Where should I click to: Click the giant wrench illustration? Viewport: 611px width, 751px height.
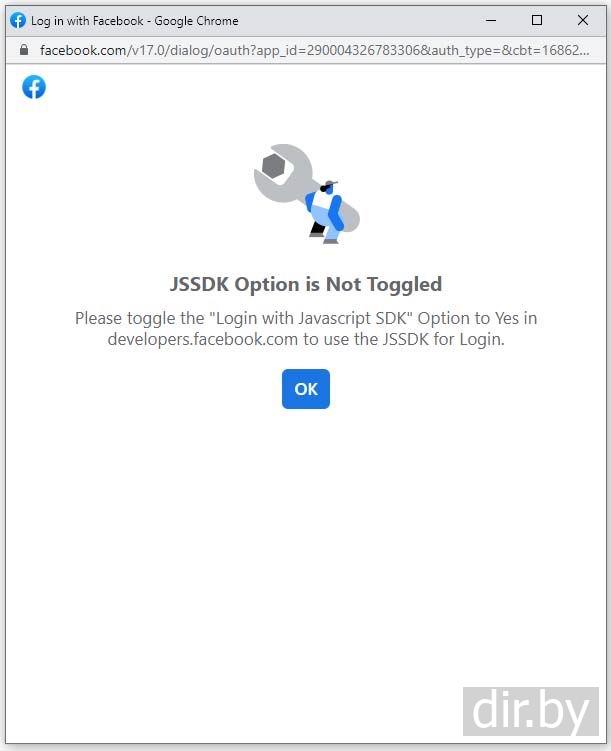pos(306,189)
